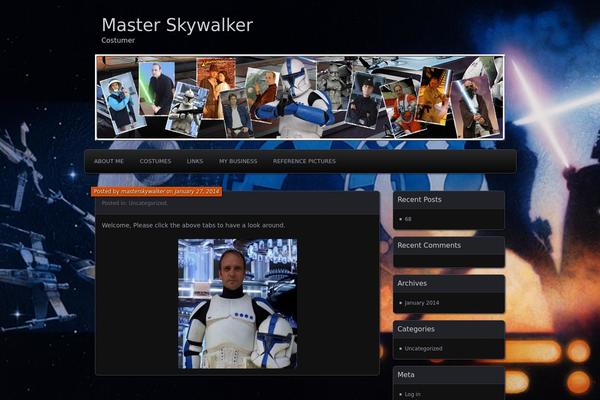The height and width of the screenshot is (400, 600).
Task: Open the Uncategorized link in post header
Action: (x=148, y=203)
